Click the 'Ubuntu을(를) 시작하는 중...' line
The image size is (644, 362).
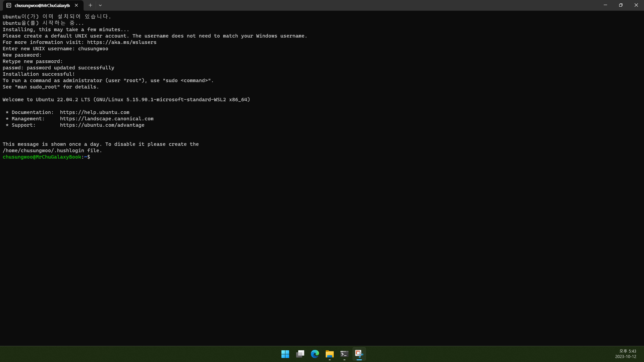point(43,23)
